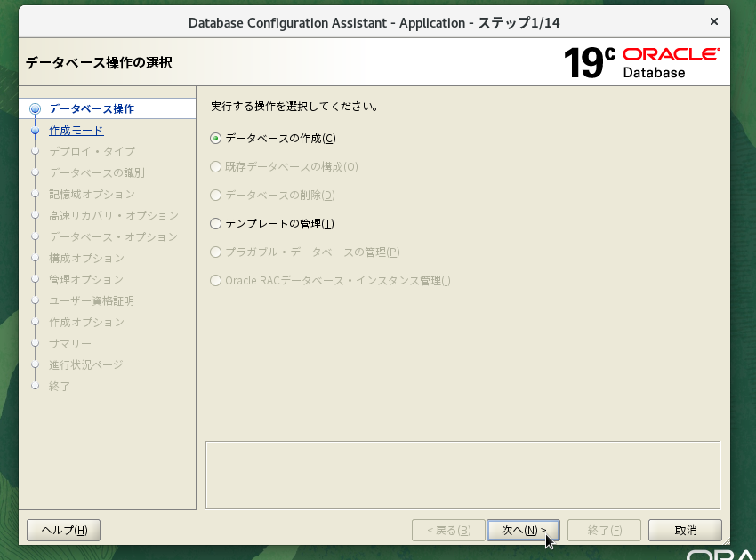Screen dimensions: 756x560
Task: Click the 終了(F) button
Action: [604, 530]
